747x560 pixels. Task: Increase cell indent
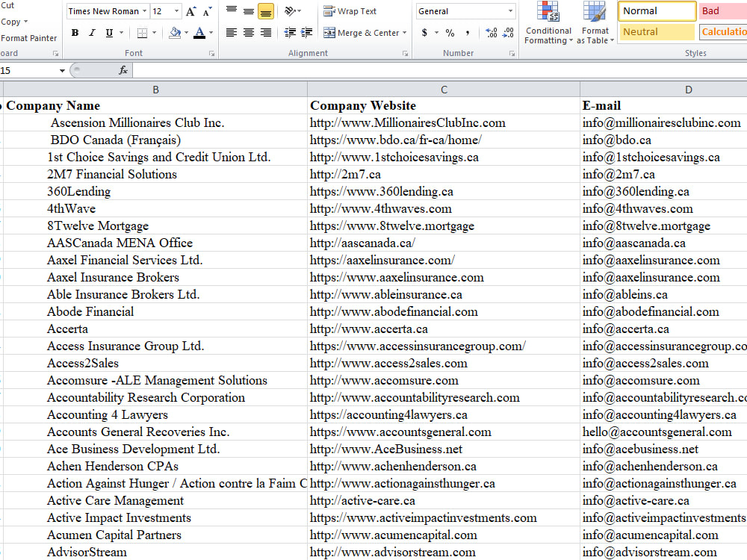pos(306,32)
